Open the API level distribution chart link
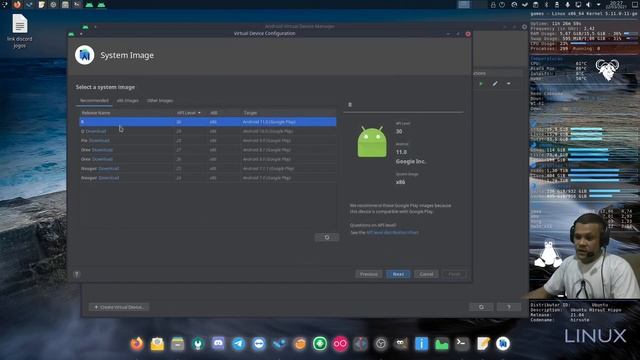The image size is (640, 360). [x=392, y=232]
